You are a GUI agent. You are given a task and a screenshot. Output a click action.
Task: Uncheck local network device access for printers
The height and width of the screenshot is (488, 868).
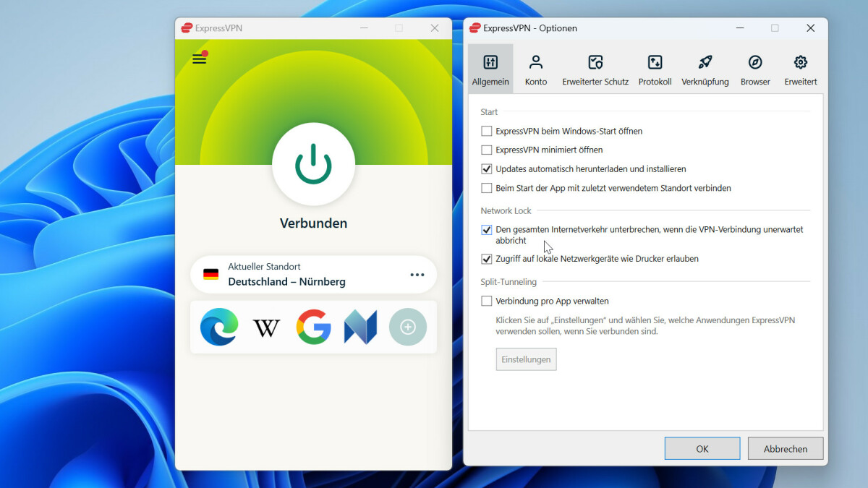coord(486,259)
